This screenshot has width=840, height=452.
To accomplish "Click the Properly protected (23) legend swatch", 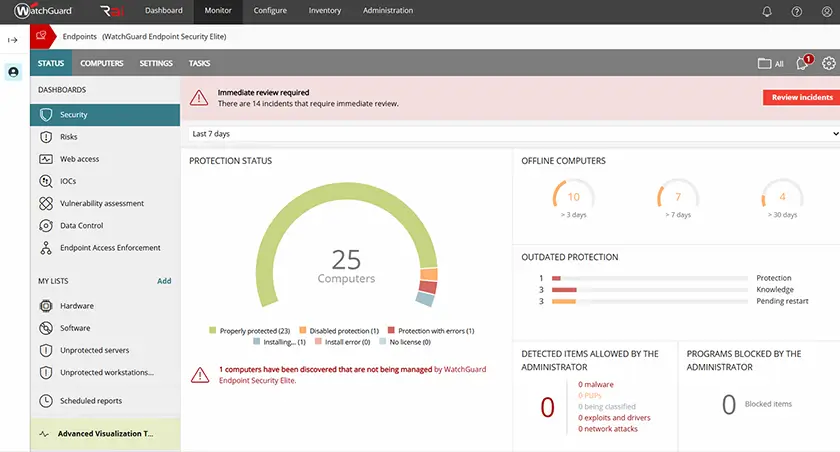I will (x=213, y=330).
